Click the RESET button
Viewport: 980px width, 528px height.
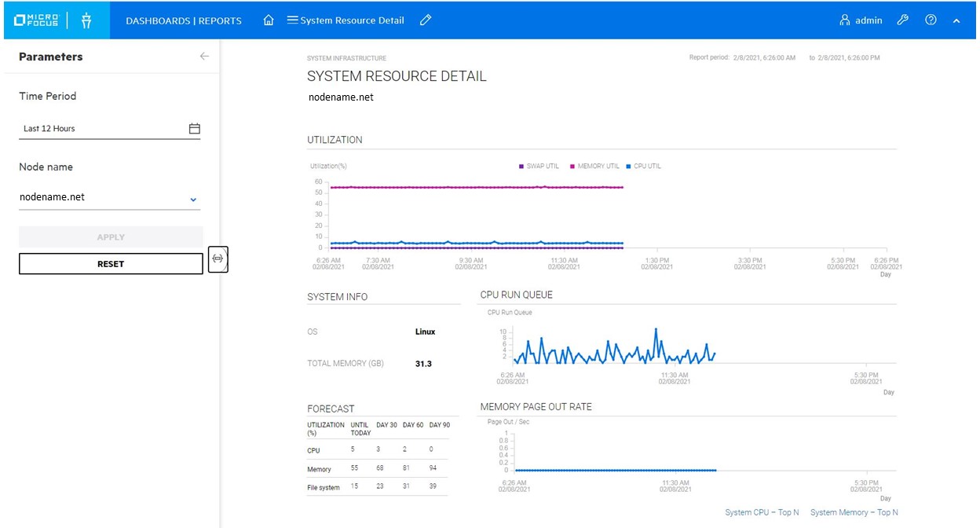[111, 264]
